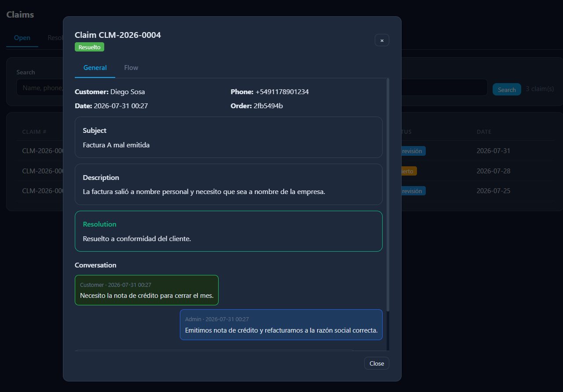Click the dialog's vertical scrollbar

click(x=388, y=196)
